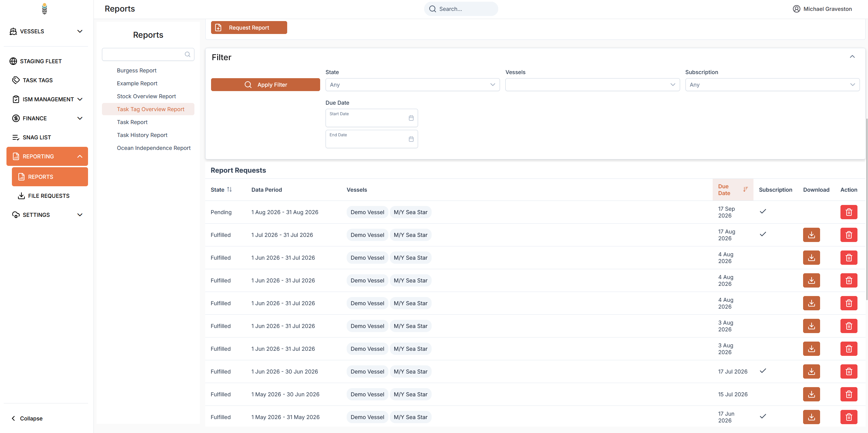Download the report due 17 Jun 2026
This screenshot has width=868, height=433.
(811, 417)
